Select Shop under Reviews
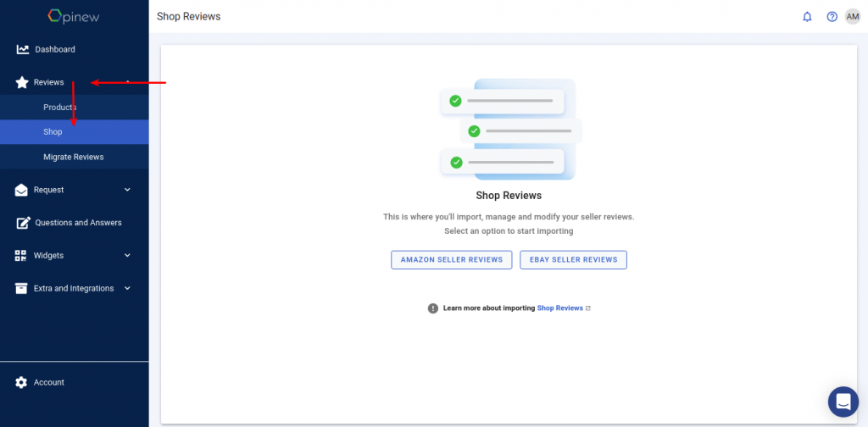This screenshot has width=868, height=427. tap(75, 132)
